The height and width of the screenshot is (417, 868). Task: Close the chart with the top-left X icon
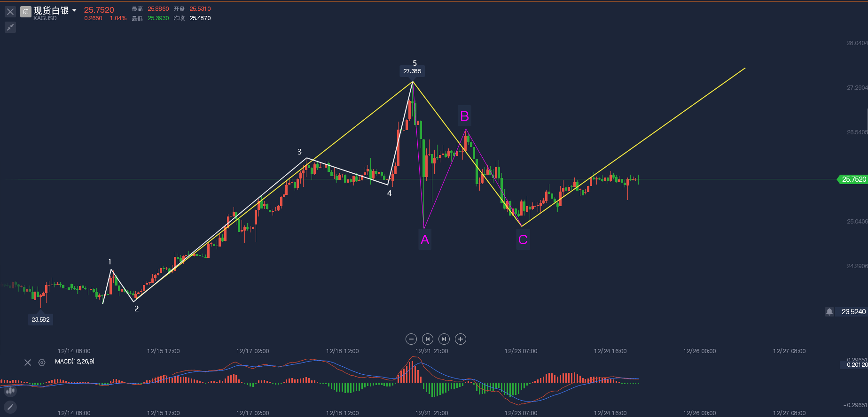coord(10,12)
